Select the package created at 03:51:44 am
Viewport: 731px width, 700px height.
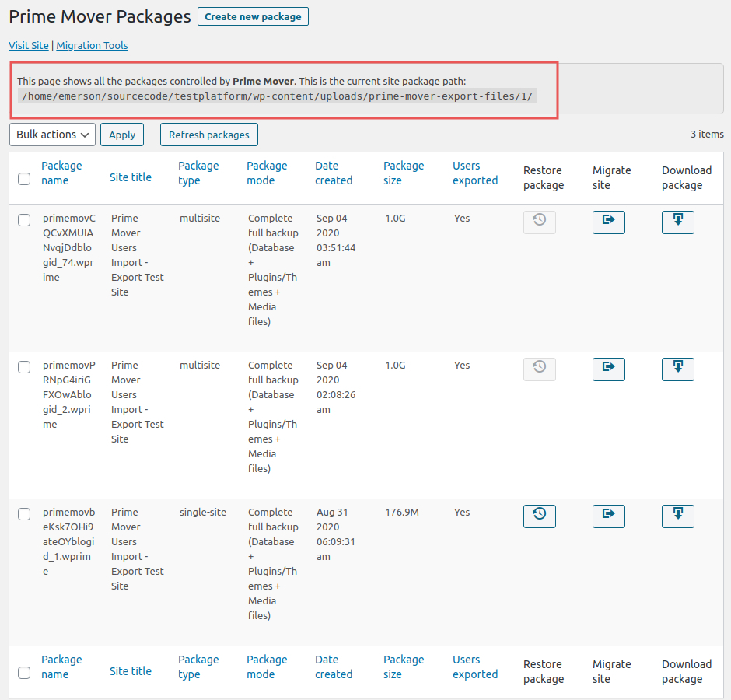[24, 220]
